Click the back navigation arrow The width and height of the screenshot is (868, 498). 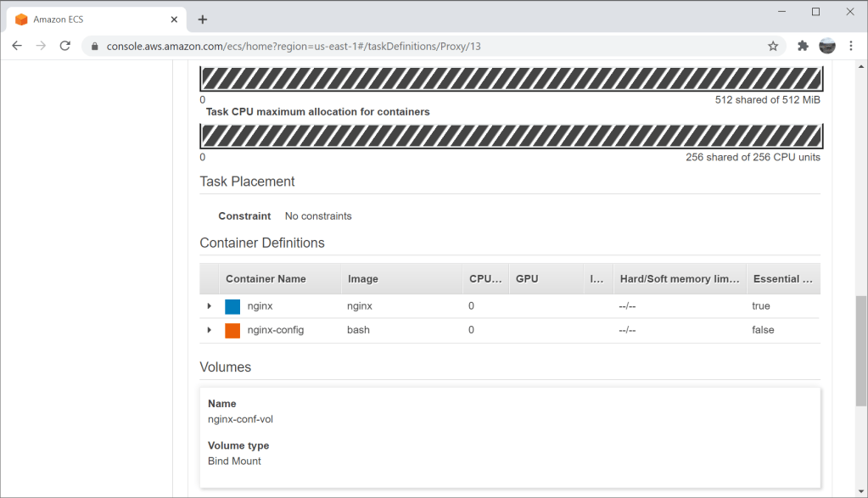17,46
